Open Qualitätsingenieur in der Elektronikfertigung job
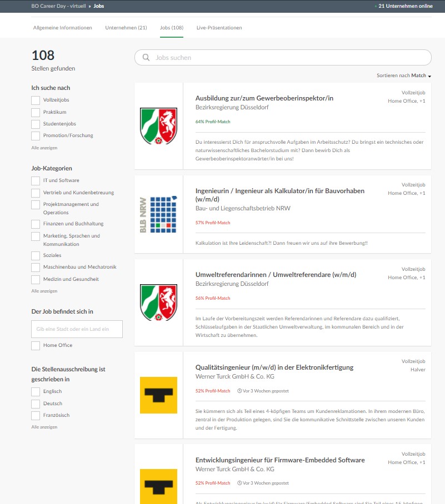Image resolution: width=445 pixels, height=504 pixels. pos(274,367)
